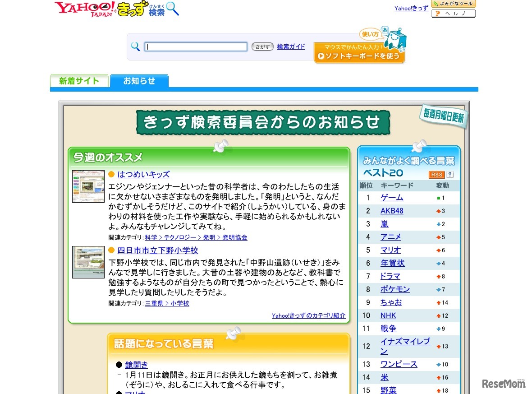Open the RSS feed for the ranking list
Viewport: 532px width, 394px height.
tap(437, 174)
